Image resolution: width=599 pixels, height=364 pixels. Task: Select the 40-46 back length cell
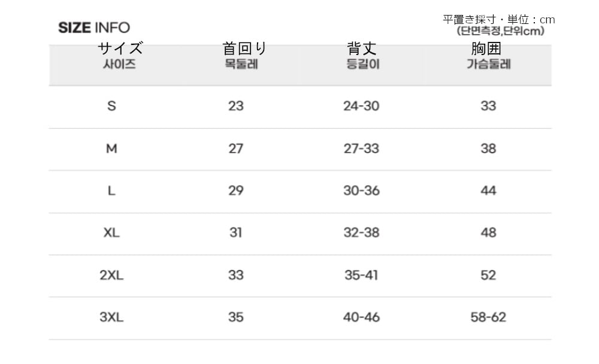[361, 317]
